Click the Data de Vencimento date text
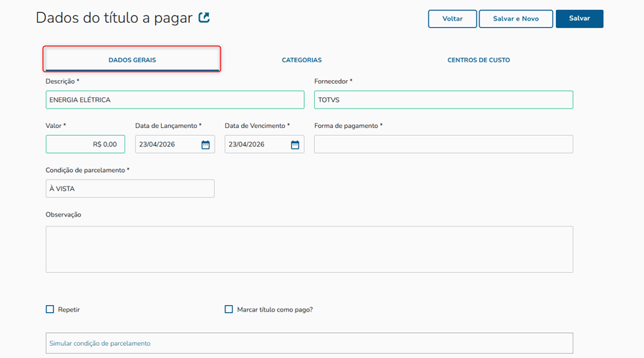The image size is (644, 358). tap(246, 144)
